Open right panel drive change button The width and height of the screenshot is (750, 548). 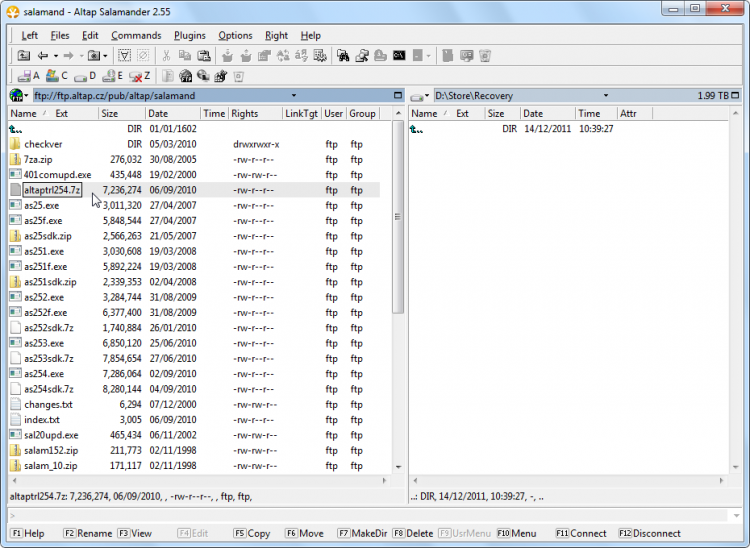[420, 96]
